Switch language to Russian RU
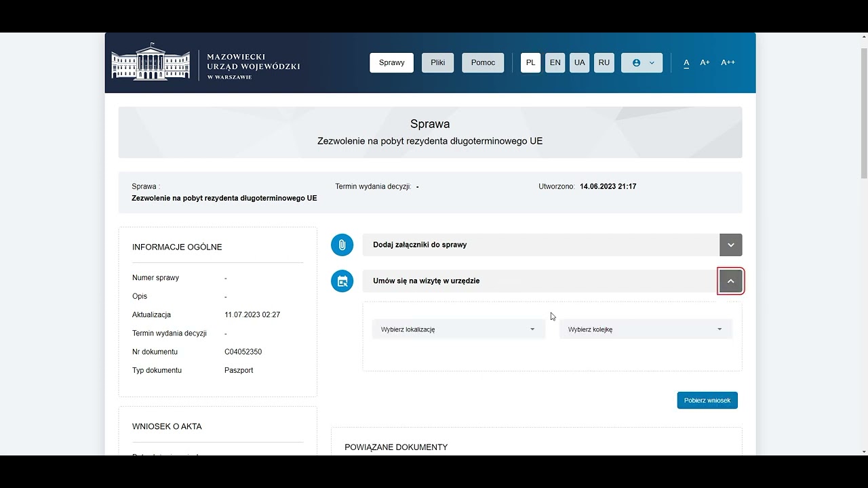The image size is (868, 488). (604, 62)
